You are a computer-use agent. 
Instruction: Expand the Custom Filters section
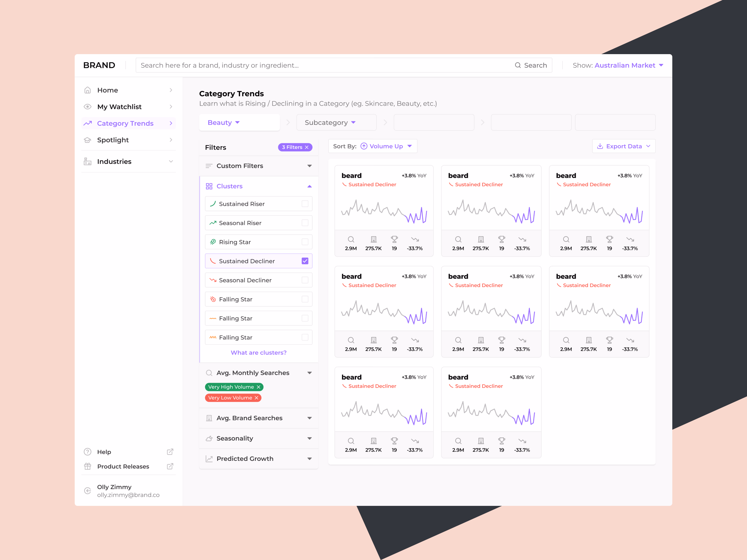pyautogui.click(x=259, y=166)
